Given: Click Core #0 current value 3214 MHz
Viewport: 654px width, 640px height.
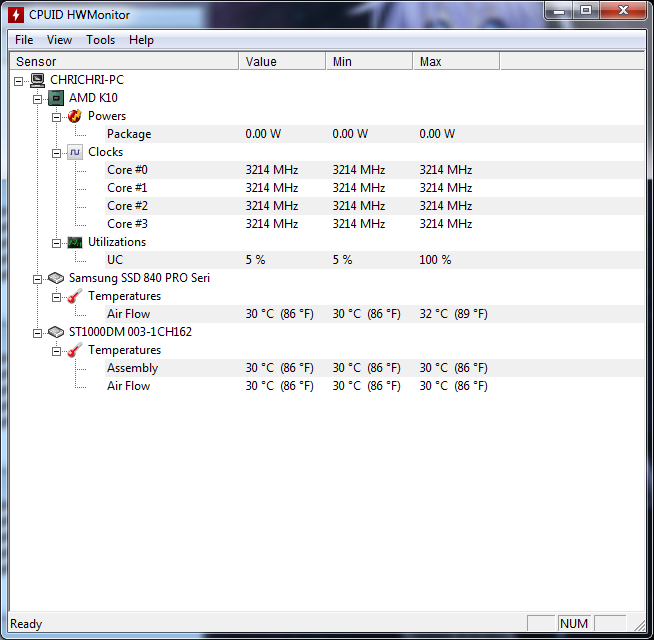Looking at the screenshot, I should point(272,170).
